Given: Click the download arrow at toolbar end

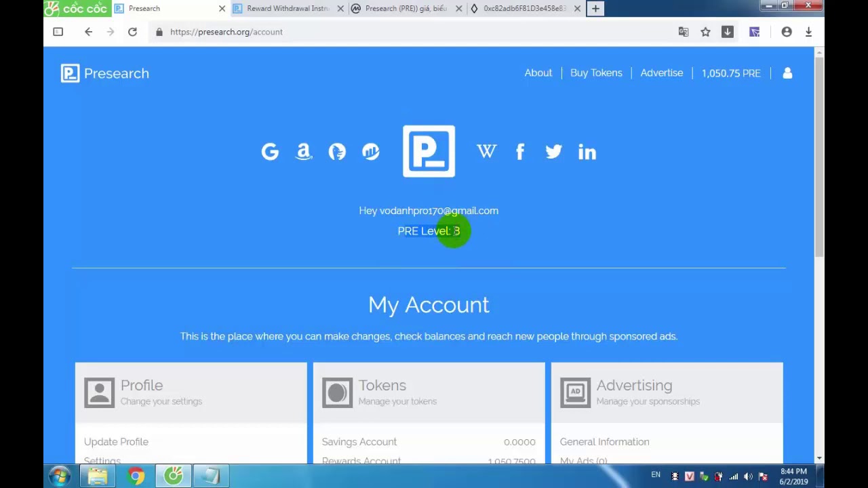Looking at the screenshot, I should pyautogui.click(x=808, y=32).
